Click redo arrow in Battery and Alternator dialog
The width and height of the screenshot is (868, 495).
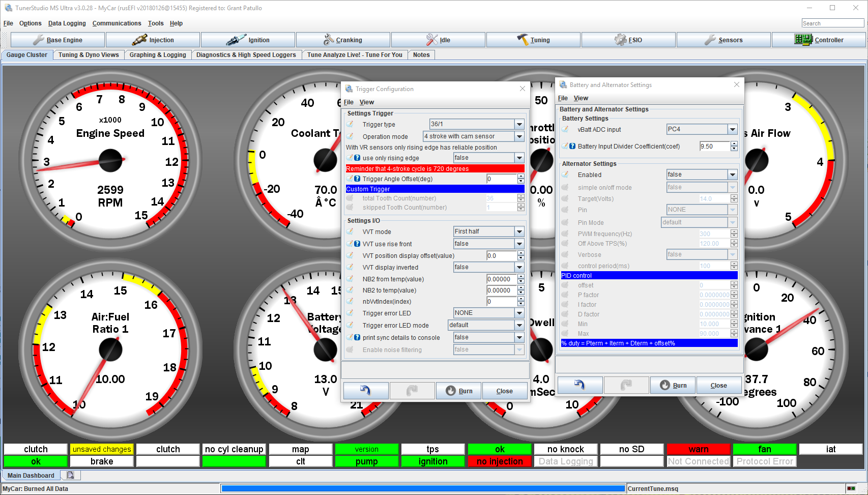pos(626,385)
